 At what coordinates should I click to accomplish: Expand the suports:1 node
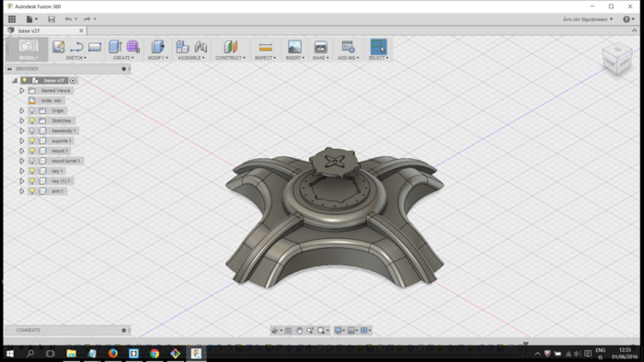(22, 141)
